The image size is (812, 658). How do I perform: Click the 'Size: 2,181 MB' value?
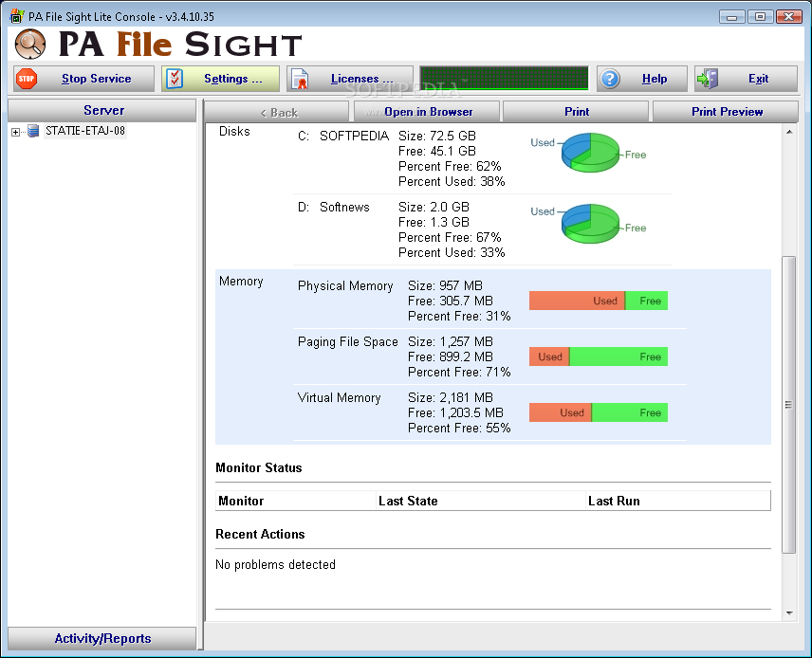(x=450, y=397)
